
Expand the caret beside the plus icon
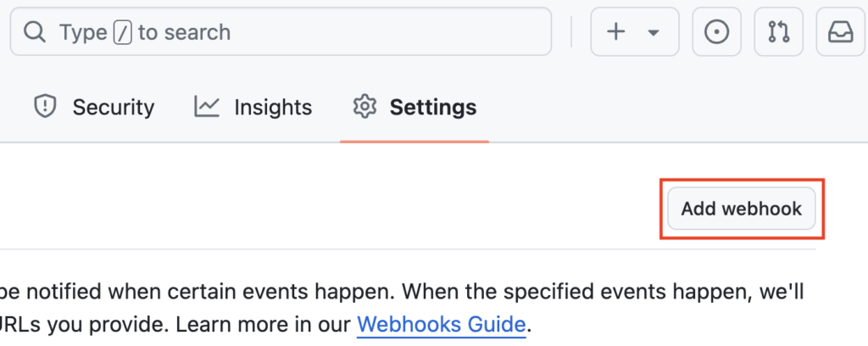tap(654, 33)
